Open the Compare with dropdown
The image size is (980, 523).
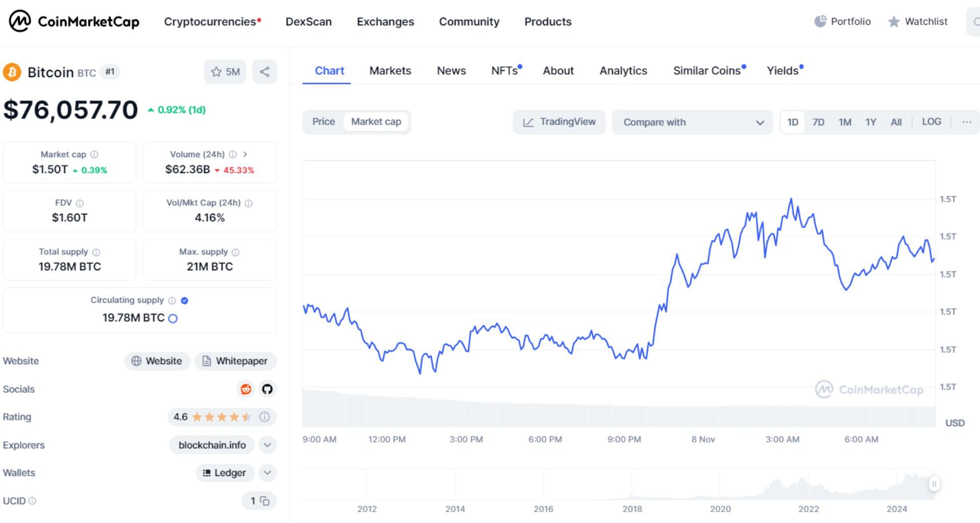tap(692, 122)
